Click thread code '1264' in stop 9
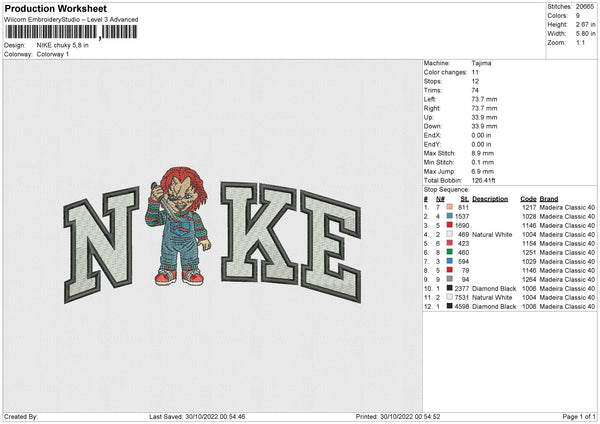The image size is (600, 424). pyautogui.click(x=529, y=279)
